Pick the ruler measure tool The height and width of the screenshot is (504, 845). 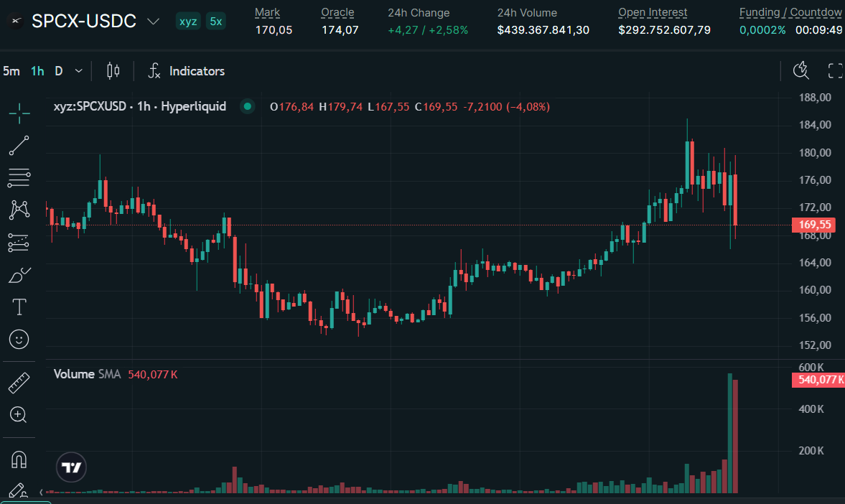pyautogui.click(x=19, y=383)
